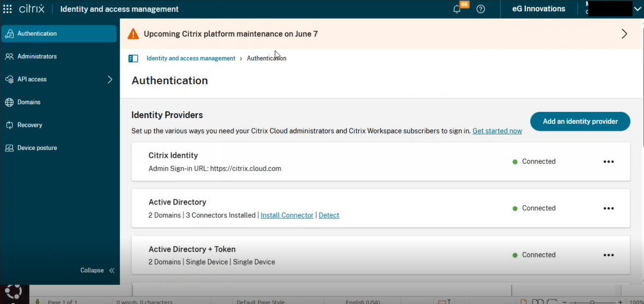
Task: Go to Domains in the sidebar
Action: click(x=28, y=102)
